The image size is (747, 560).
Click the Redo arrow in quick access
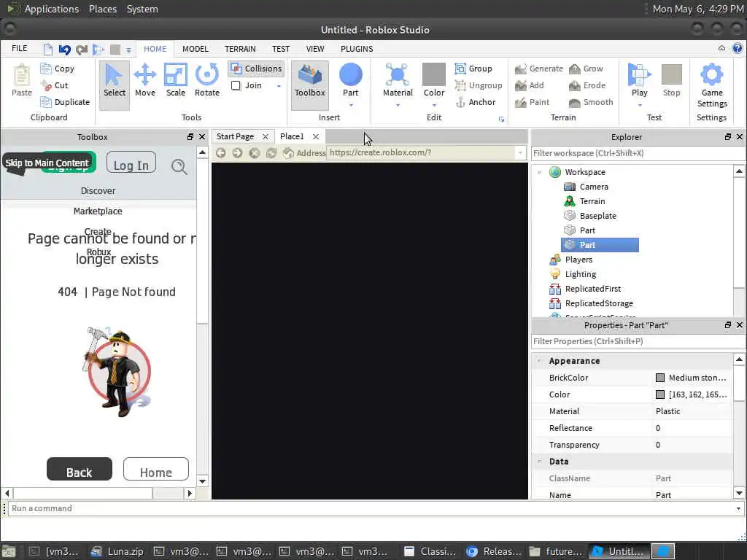coord(82,49)
